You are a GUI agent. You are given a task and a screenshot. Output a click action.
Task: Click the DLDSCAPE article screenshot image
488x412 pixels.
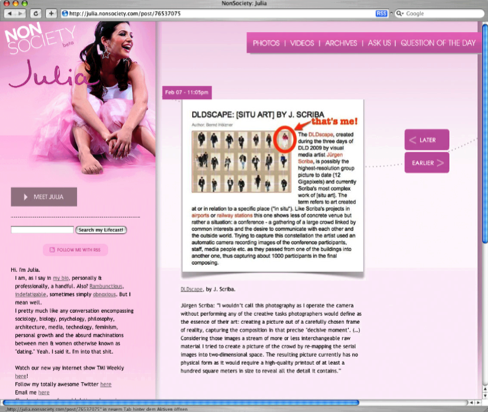(273, 186)
